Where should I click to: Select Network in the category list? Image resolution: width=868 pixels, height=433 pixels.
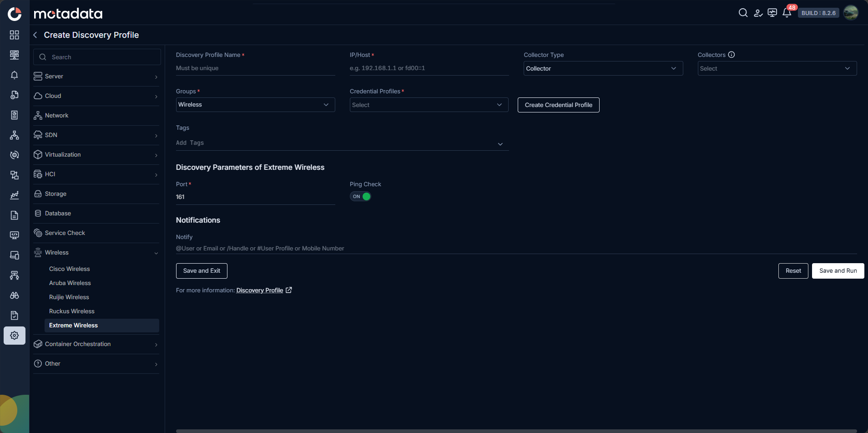pos(96,116)
